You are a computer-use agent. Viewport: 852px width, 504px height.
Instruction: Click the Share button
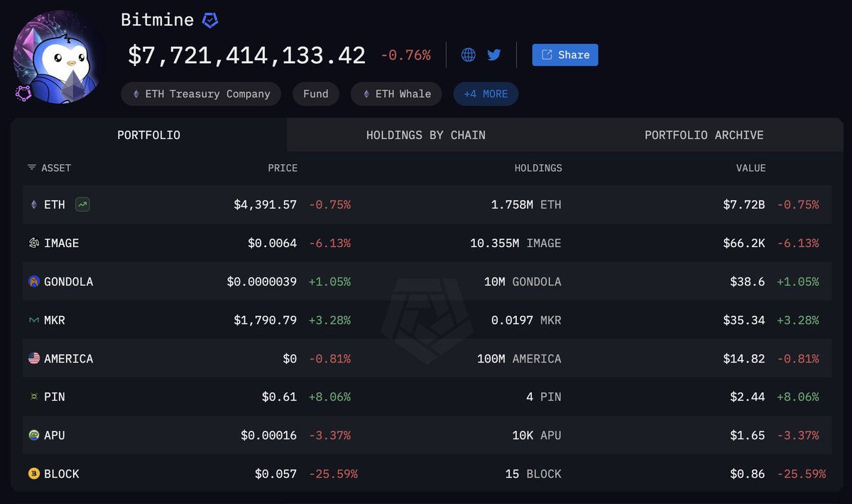(565, 55)
